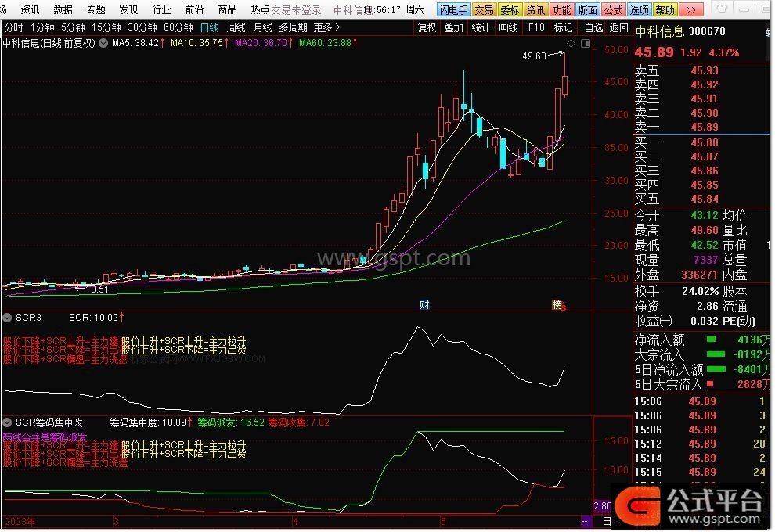
Task: Click the 买五 45.84 bid row
Action: pyautogui.click(x=676, y=199)
